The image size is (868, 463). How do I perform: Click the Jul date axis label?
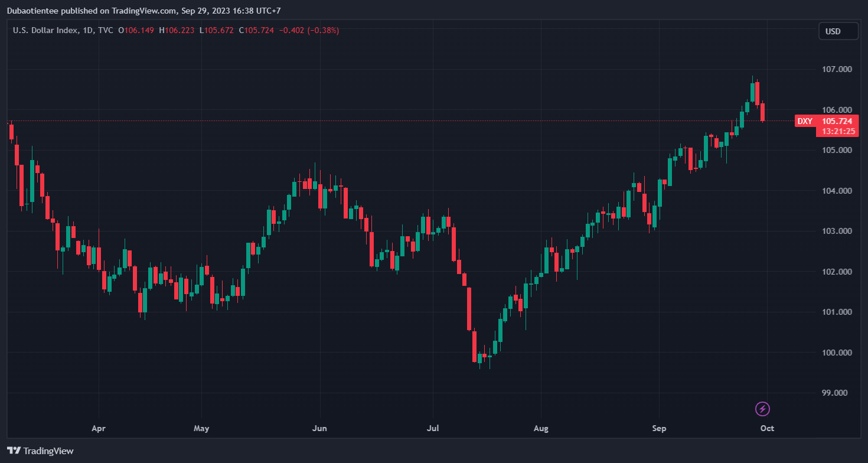tap(433, 428)
